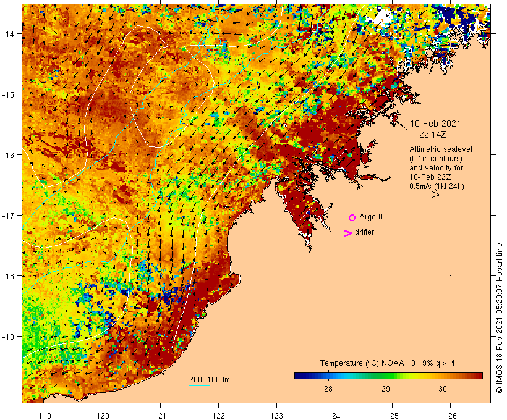Viewport: 507px width, 420px height.
Task: Click the '(0.1m contours)' caption line
Action: tap(436, 159)
